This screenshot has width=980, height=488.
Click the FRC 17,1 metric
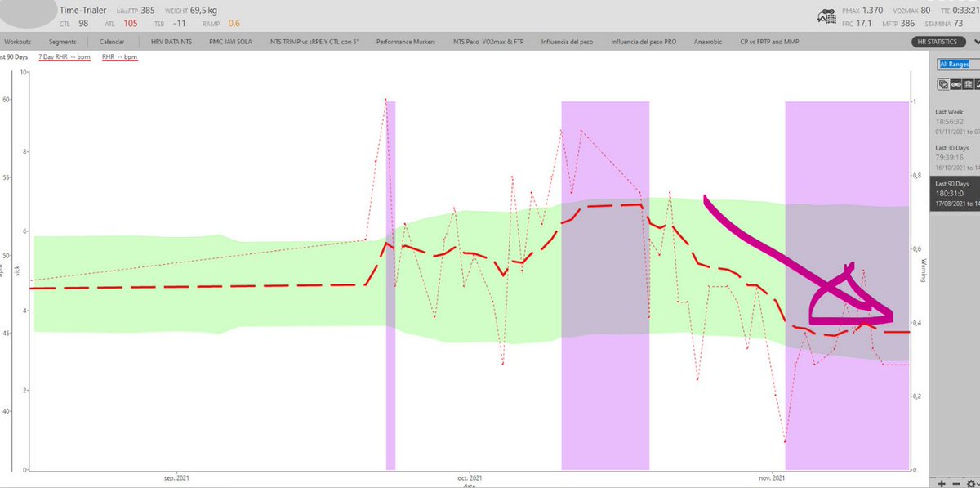[x=856, y=24]
